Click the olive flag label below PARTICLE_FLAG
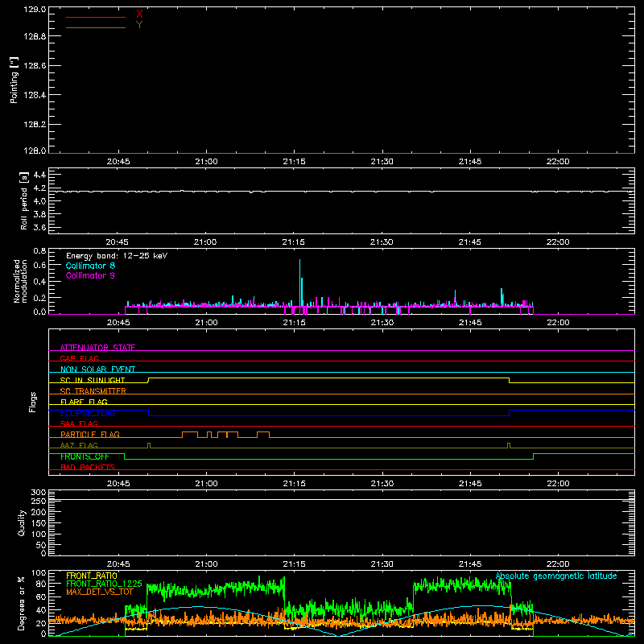The width and height of the screenshot is (644, 644). (x=79, y=445)
